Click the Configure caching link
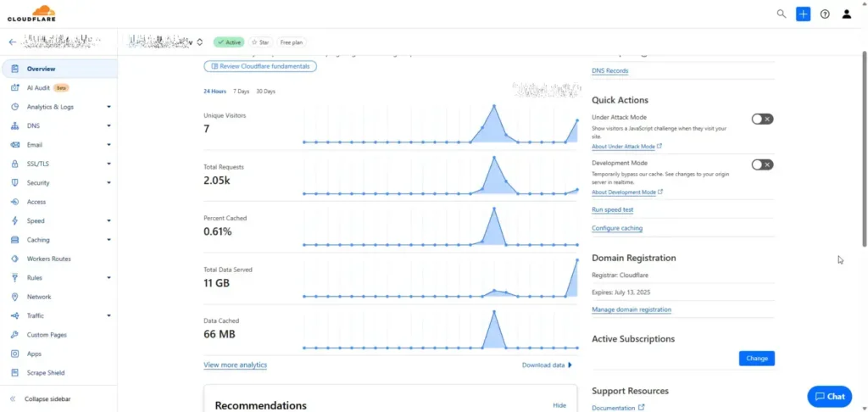Image resolution: width=868 pixels, height=412 pixels. 617,228
